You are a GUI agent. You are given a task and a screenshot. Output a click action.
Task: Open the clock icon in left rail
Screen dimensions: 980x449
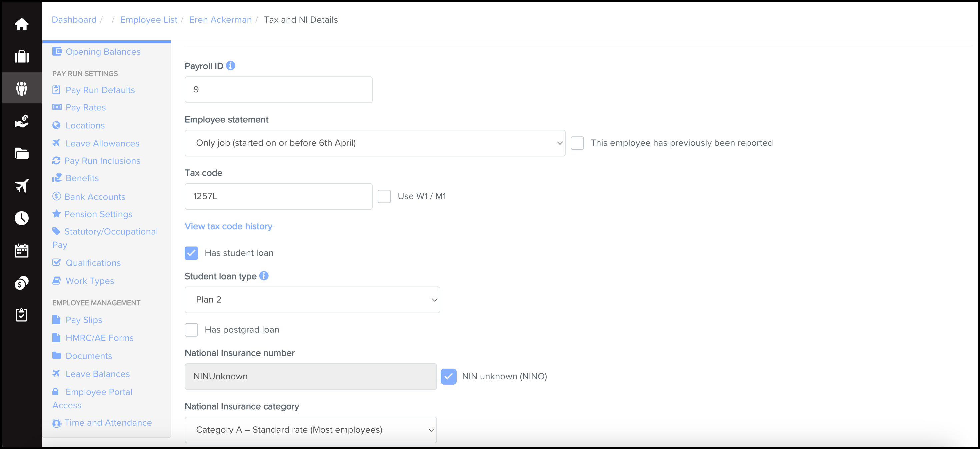click(x=21, y=218)
